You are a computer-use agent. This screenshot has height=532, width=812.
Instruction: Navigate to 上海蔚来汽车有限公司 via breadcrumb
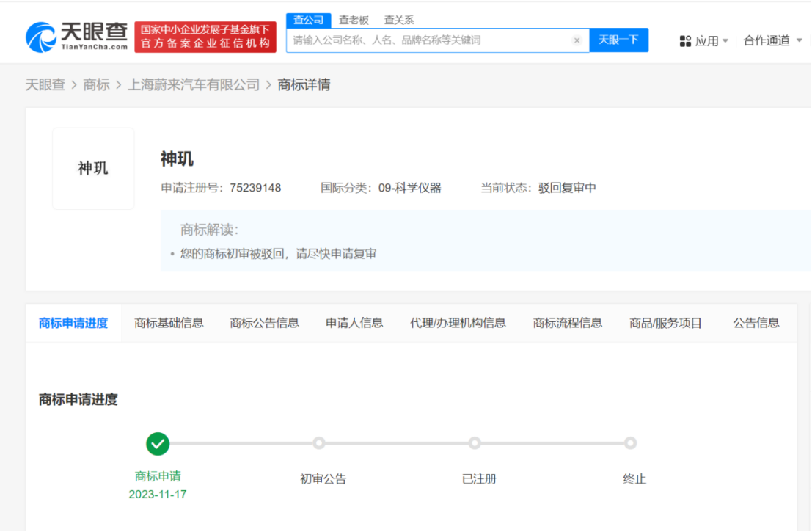[193, 84]
